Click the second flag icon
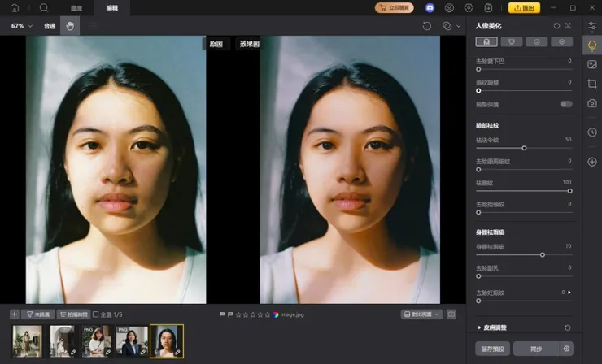 pyautogui.click(x=230, y=314)
